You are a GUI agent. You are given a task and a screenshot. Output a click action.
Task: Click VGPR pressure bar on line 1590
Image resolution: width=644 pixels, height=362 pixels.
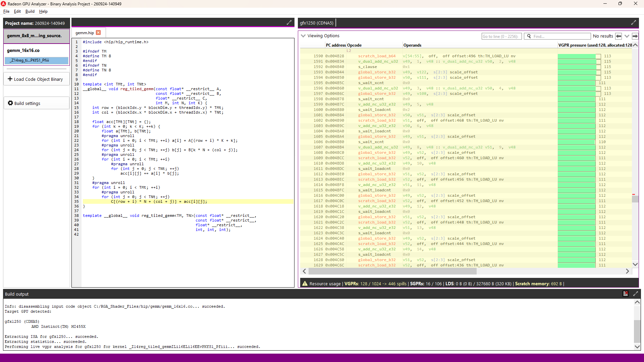(x=579, y=56)
